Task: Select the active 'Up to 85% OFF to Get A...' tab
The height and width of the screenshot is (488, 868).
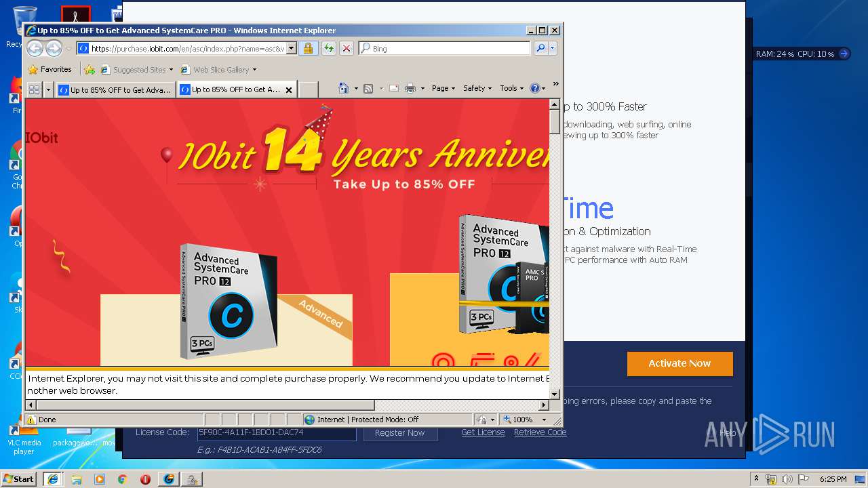Action: point(231,89)
